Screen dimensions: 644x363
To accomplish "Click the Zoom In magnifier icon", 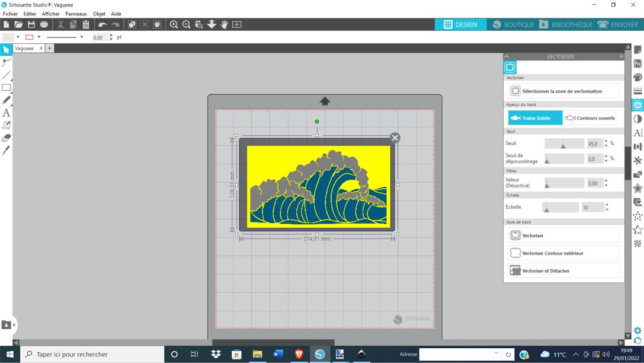I will [174, 24].
